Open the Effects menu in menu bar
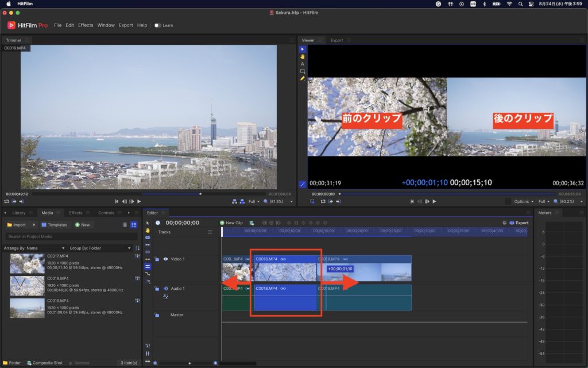The width and height of the screenshot is (588, 368). 86,25
